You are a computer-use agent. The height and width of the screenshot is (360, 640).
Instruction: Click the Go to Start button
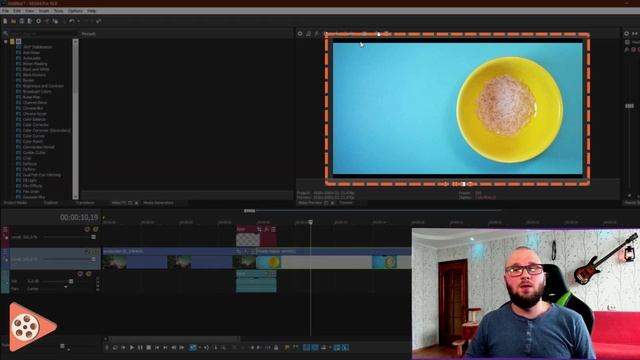[x=157, y=348]
